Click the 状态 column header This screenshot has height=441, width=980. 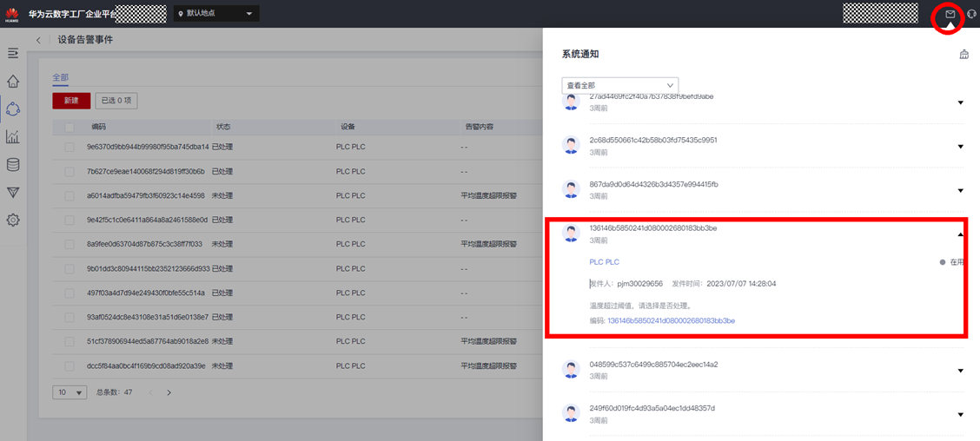(223, 127)
